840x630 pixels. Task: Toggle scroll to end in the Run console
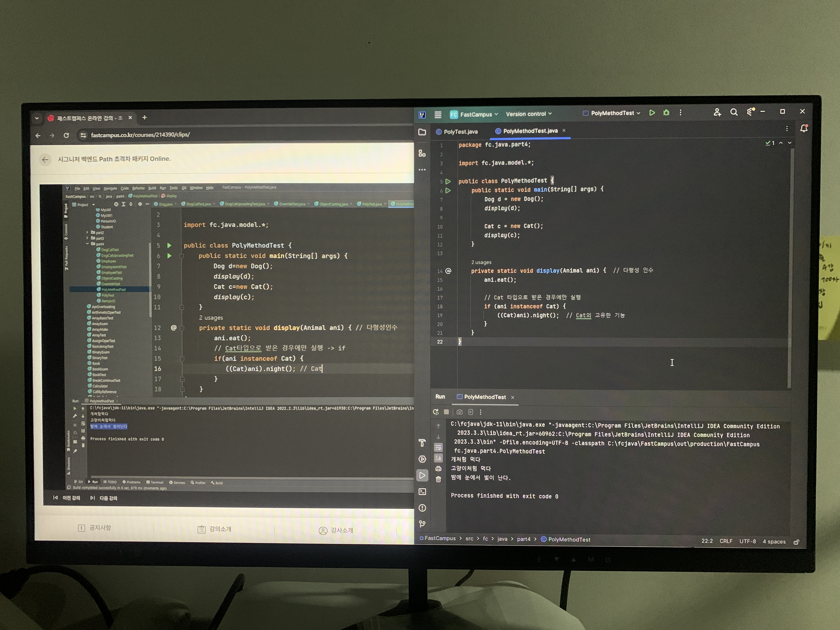(438, 458)
